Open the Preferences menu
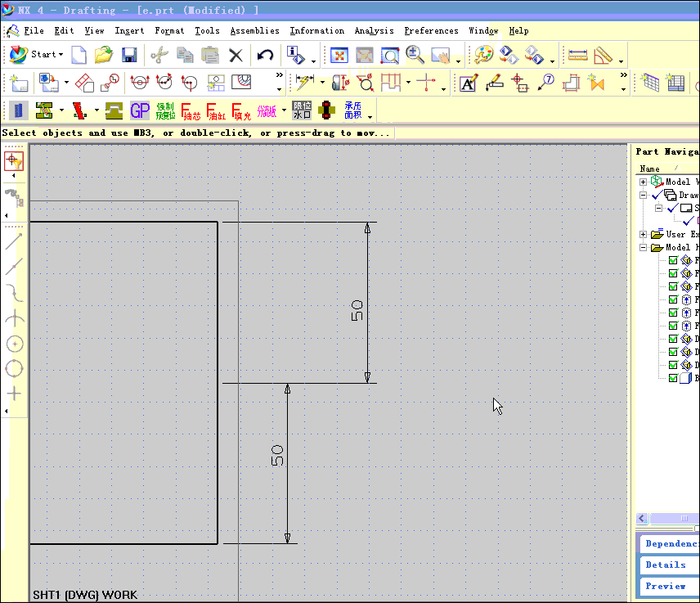Viewport: 700px width, 603px height. tap(431, 31)
